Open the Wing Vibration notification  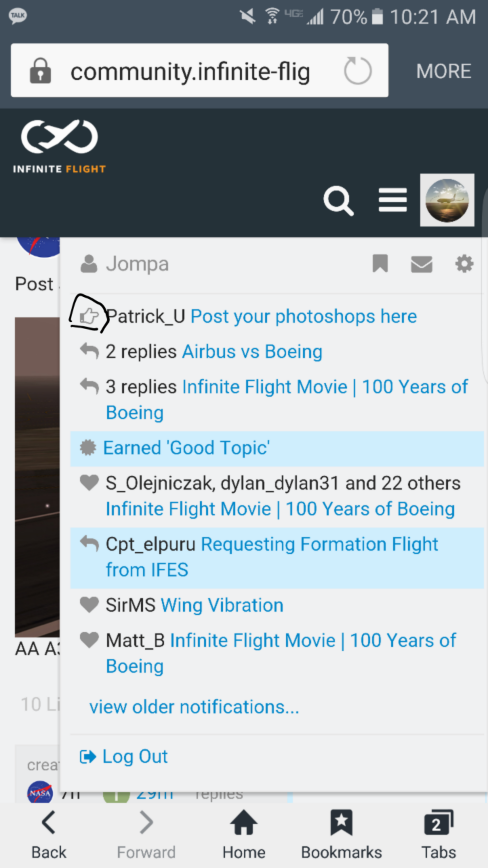tap(222, 606)
